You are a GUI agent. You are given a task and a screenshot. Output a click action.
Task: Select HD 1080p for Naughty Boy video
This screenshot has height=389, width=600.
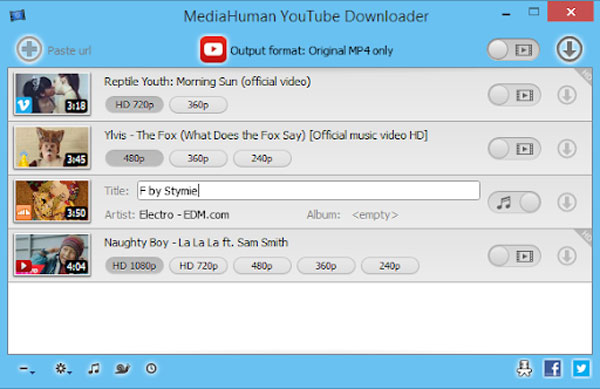134,265
